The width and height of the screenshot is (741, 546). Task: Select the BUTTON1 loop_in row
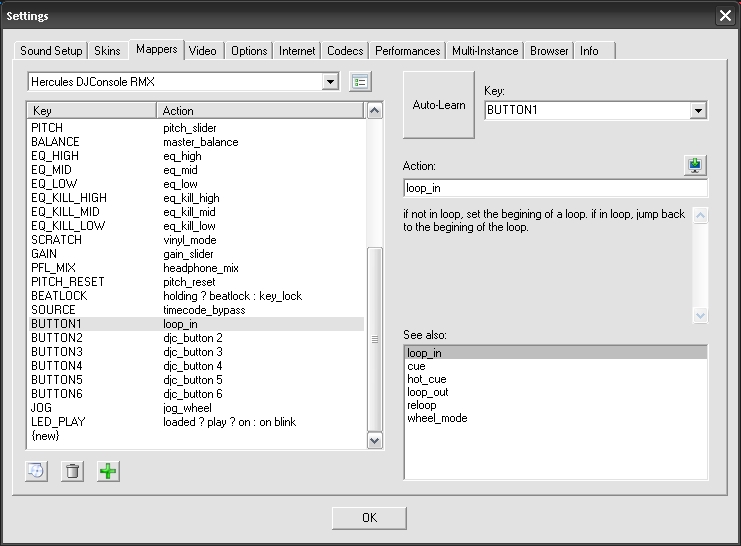196,324
